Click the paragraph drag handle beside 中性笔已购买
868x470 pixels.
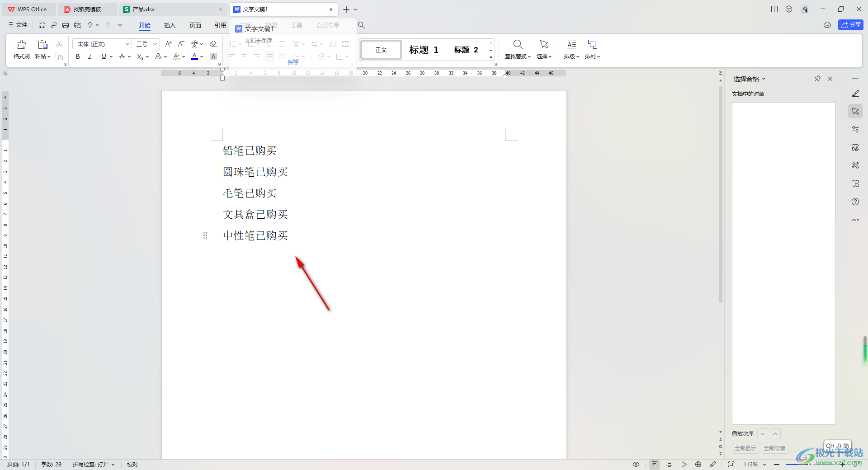click(205, 235)
